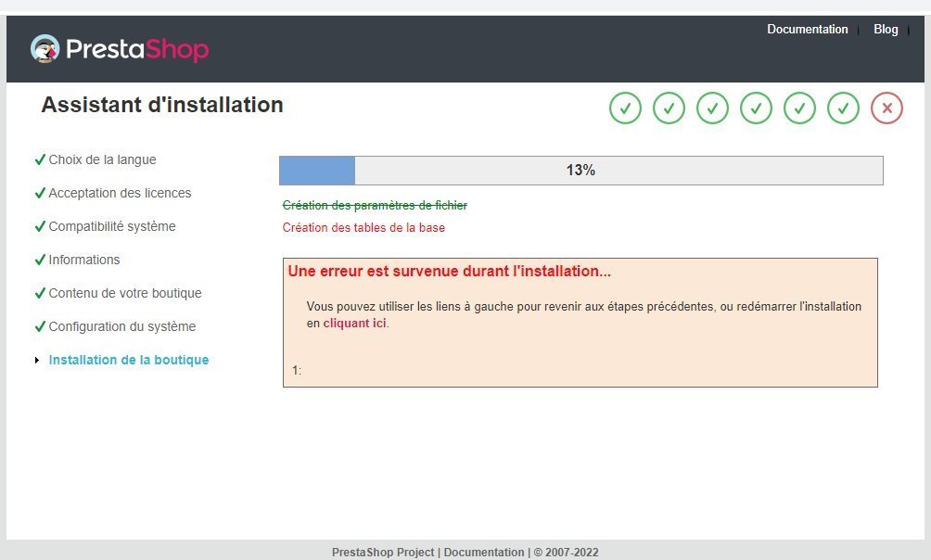Select Installation de la boutique step
931x560 pixels.
click(129, 360)
